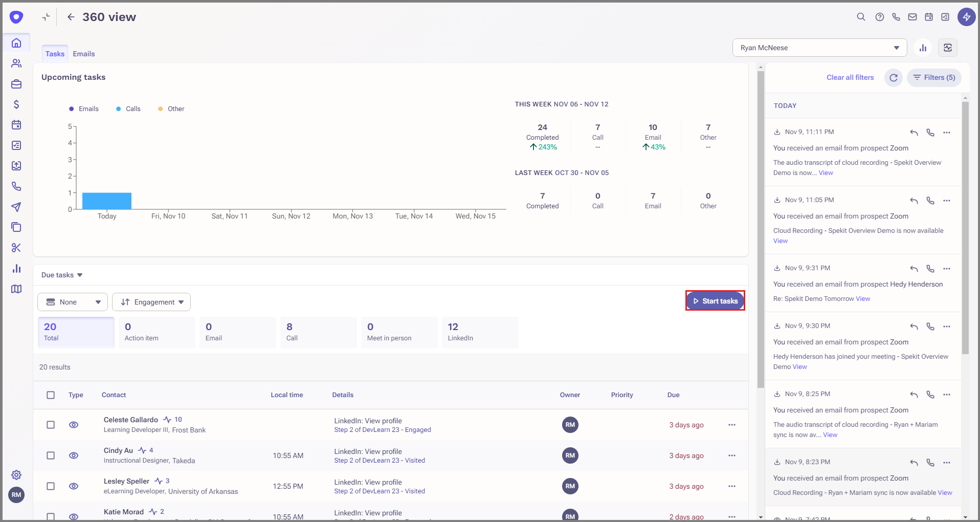Click the reply arrow on 11:11 PM notification
This screenshot has width=980, height=522.
click(914, 133)
